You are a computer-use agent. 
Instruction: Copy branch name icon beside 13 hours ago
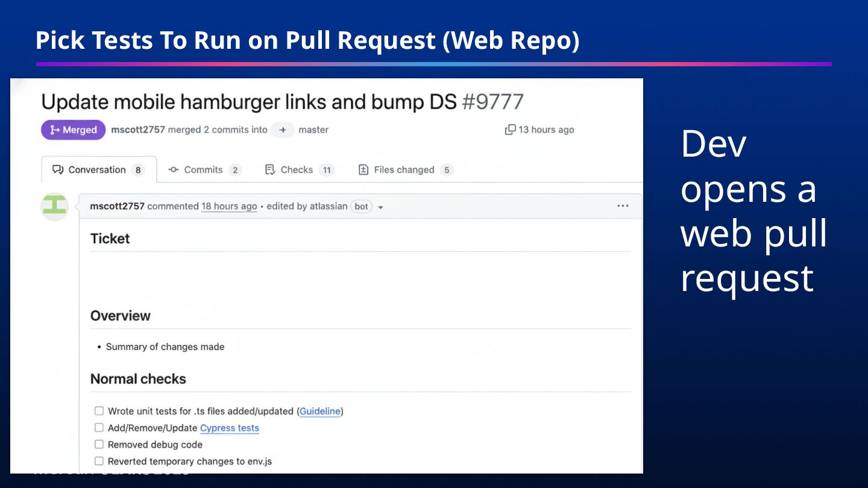[510, 130]
